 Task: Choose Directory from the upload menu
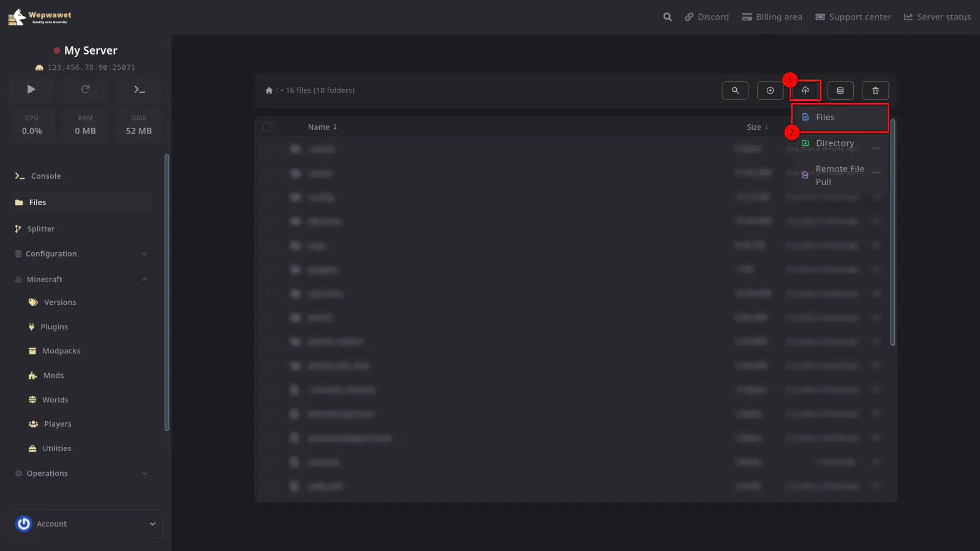(x=834, y=143)
